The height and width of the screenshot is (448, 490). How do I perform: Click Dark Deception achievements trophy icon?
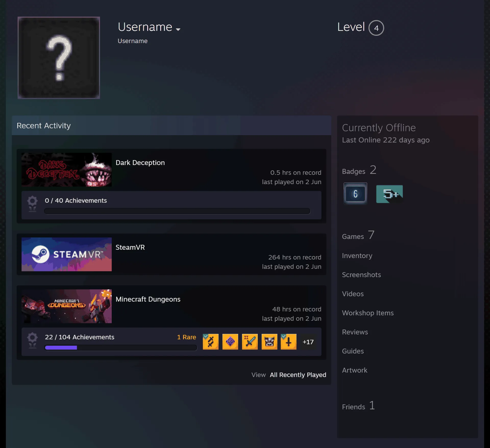[x=32, y=204]
